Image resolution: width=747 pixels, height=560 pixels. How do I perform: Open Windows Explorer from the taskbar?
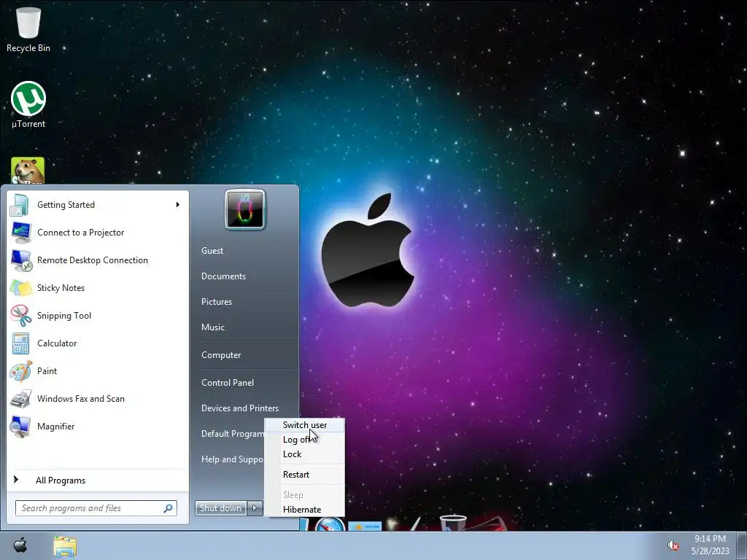point(65,546)
